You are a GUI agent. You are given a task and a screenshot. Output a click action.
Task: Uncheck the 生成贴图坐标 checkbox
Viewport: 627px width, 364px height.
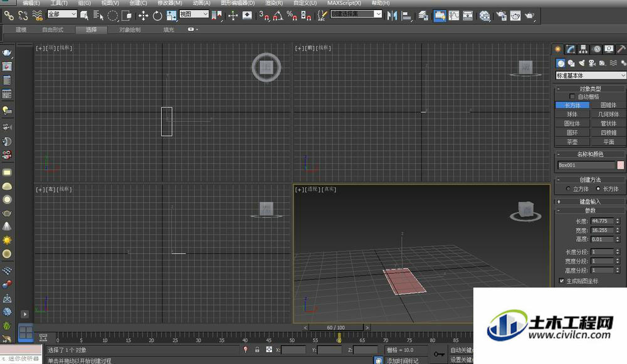[561, 281]
